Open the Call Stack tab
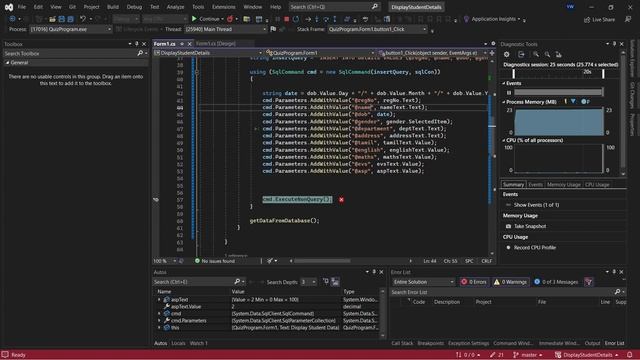The height and width of the screenshot is (360, 640). (402, 343)
